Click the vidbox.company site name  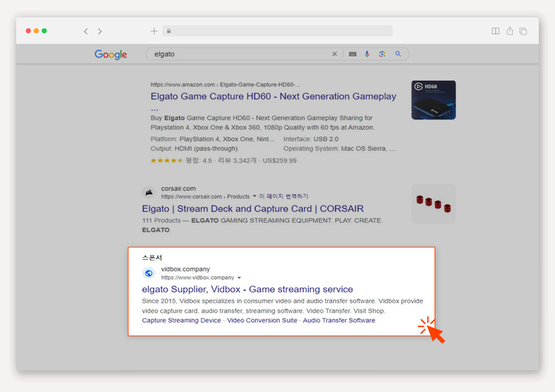coord(186,269)
